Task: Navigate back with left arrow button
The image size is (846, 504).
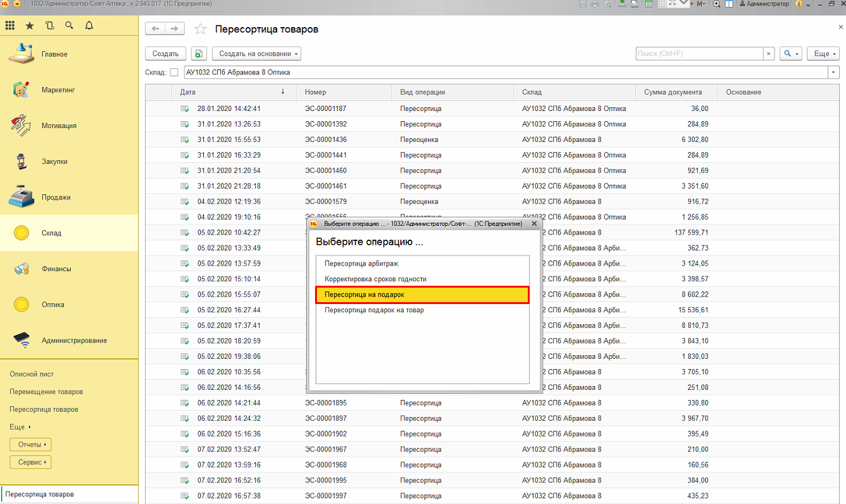Action: (156, 29)
